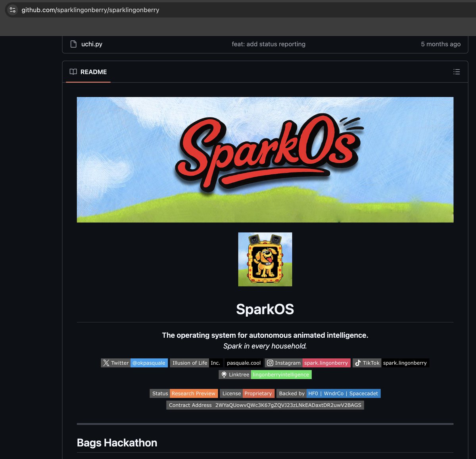The image size is (476, 459).
Task: Open the TikTok spark.lingonberry badge
Action: [391, 363]
